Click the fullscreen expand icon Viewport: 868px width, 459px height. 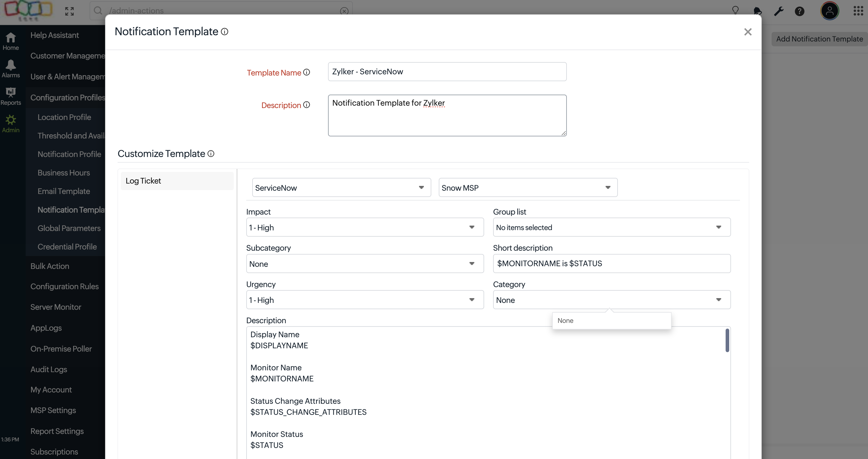point(69,11)
